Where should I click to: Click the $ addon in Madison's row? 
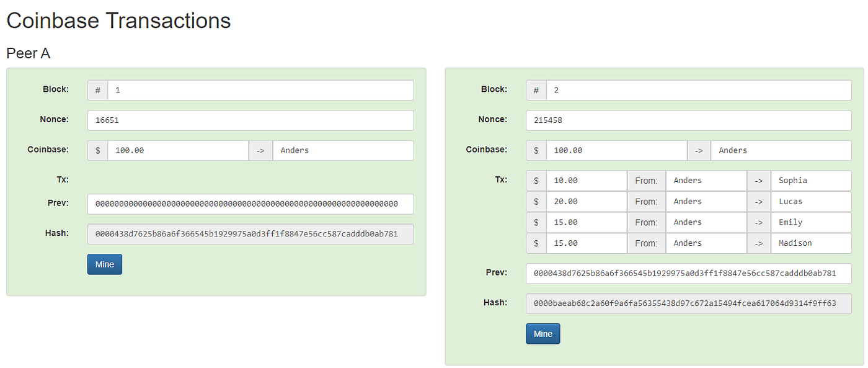[x=536, y=243]
